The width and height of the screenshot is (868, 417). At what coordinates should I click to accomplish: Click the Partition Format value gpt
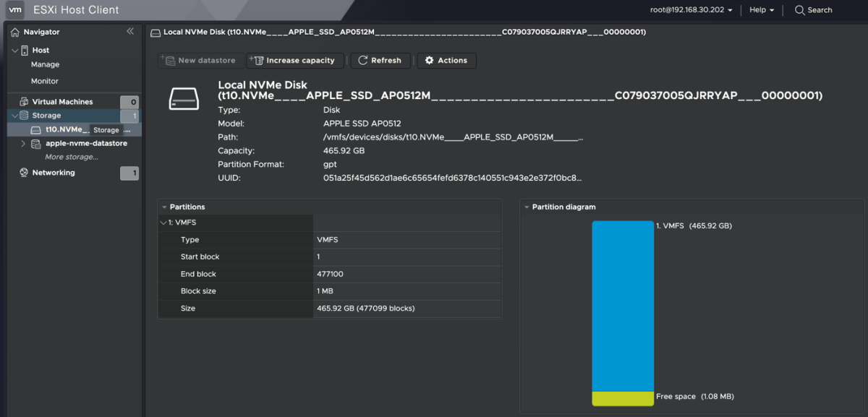330,165
